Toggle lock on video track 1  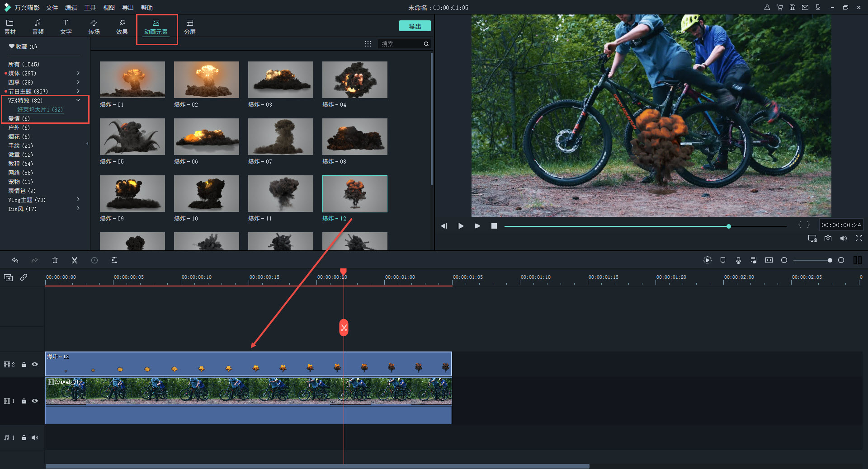point(24,401)
